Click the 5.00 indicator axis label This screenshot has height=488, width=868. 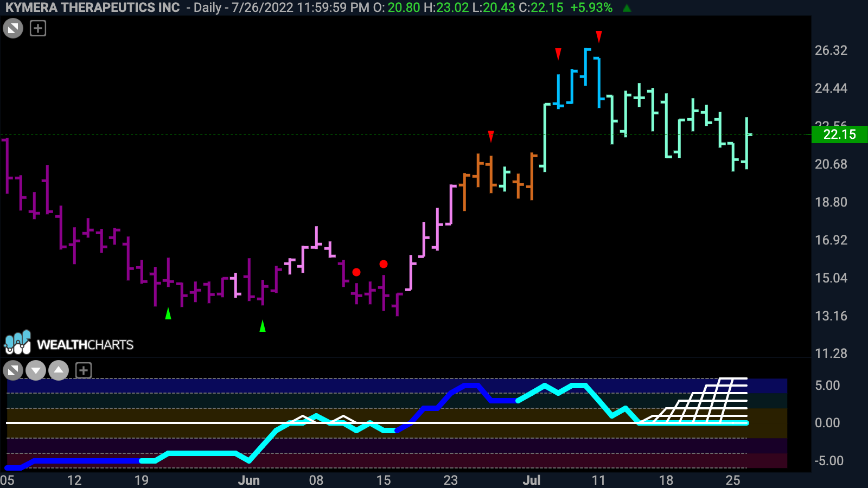(x=827, y=386)
